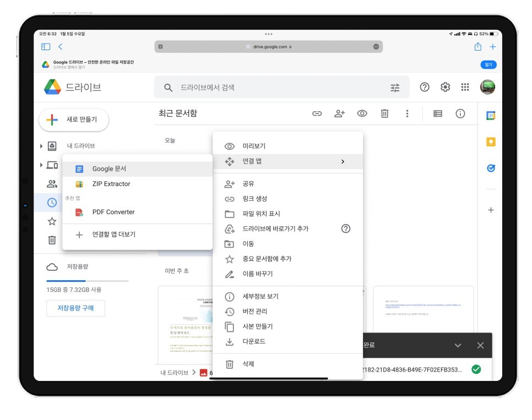Viewport: 532px width, 420px height.
Task: Click help icon beside shortcut option
Action: (x=345, y=228)
